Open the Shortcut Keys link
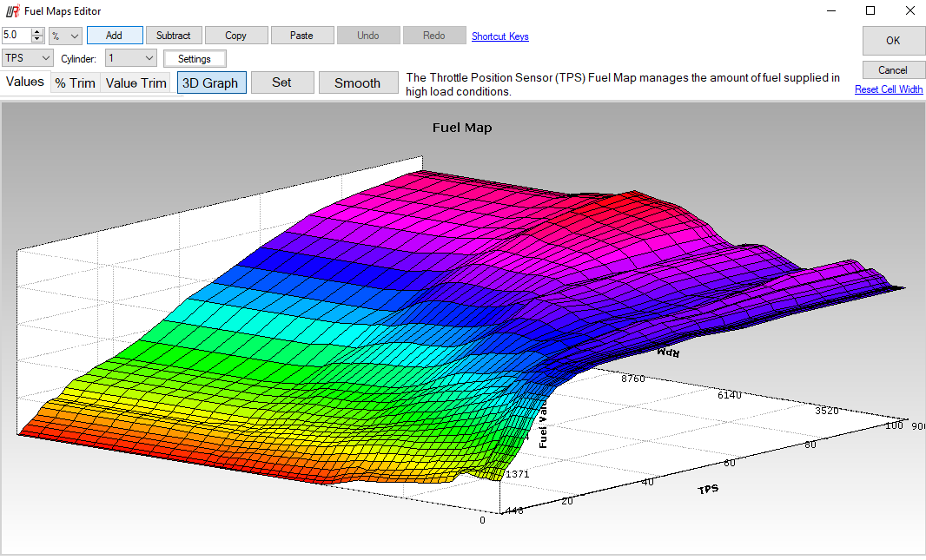The width and height of the screenshot is (926, 560). tap(499, 36)
